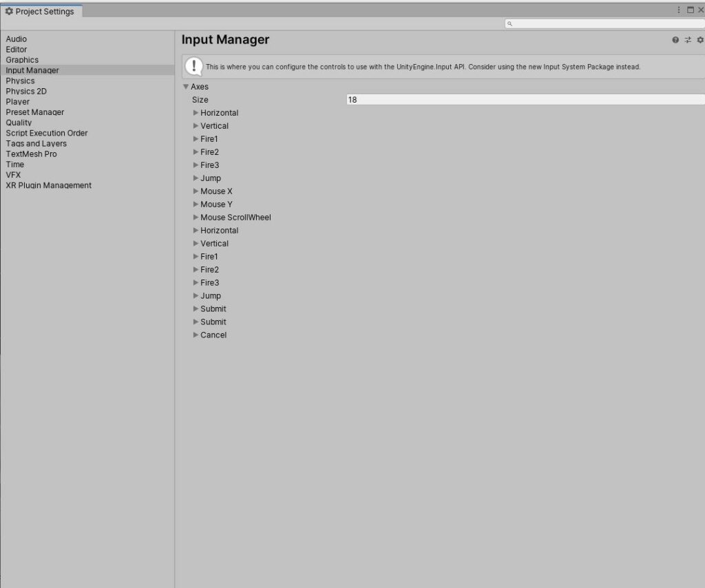Select the Project Settings tab

pyautogui.click(x=41, y=11)
